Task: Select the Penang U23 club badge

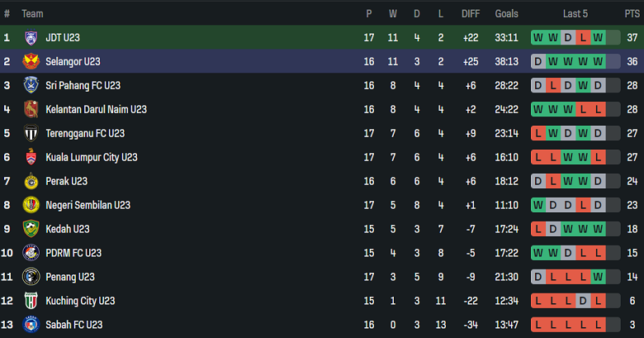Action: [x=31, y=277]
